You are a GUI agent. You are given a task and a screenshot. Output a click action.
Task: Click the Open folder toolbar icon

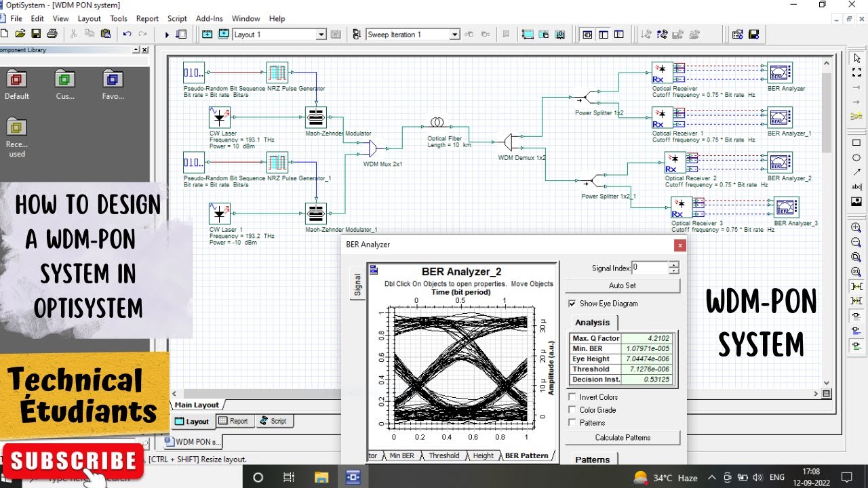pyautogui.click(x=20, y=34)
